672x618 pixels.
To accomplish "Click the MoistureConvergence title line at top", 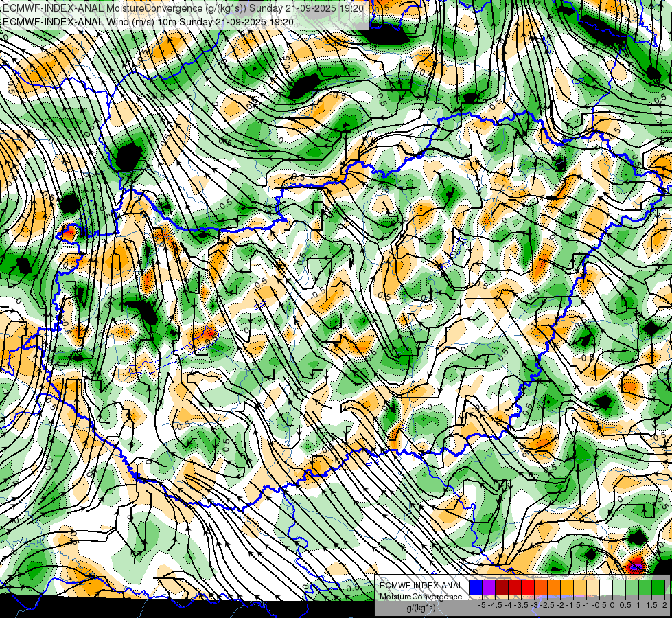I will (183, 8).
